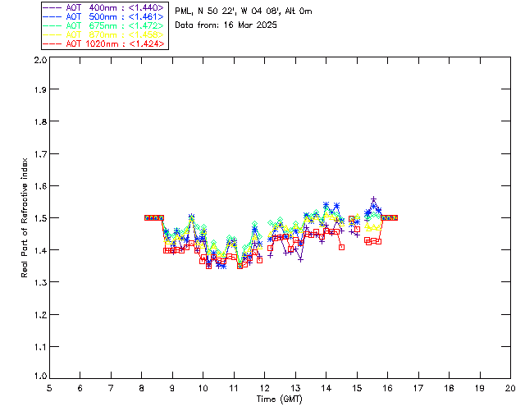This screenshot has width=525, height=420.
Task: Click the x-axis label 10
Action: click(x=203, y=388)
